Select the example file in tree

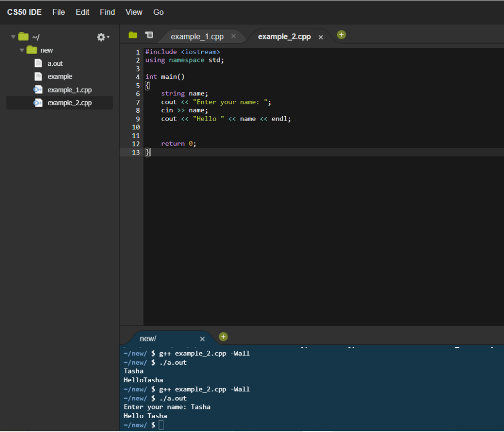tap(60, 76)
